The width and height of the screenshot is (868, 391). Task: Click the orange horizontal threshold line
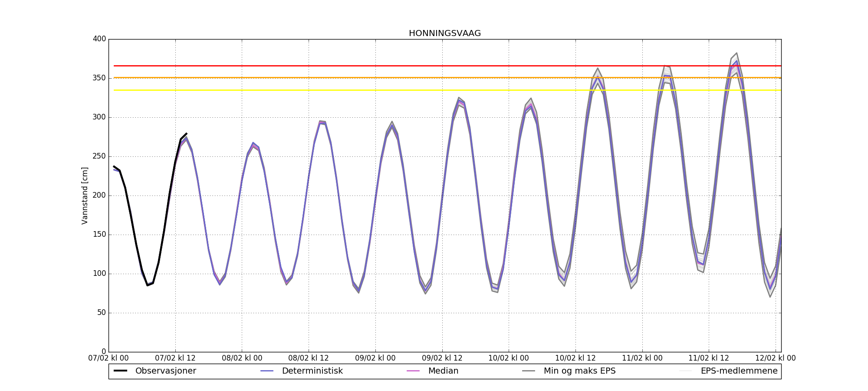coord(347,78)
